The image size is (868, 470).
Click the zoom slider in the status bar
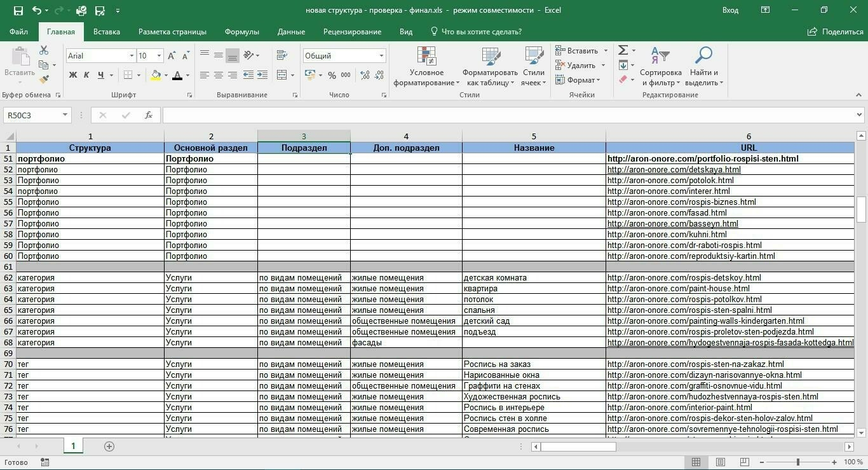pos(798,462)
